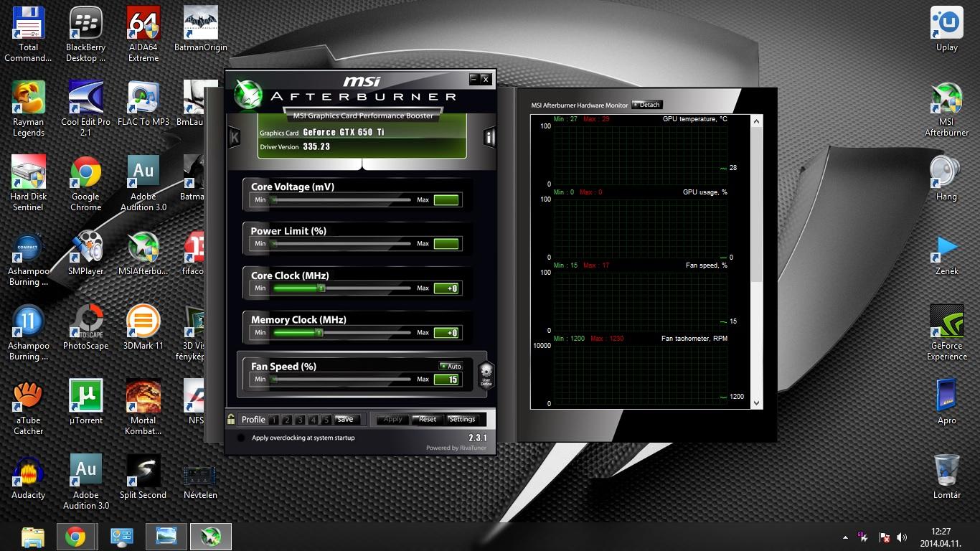
Task: Select profile slot 2
Action: click(287, 420)
